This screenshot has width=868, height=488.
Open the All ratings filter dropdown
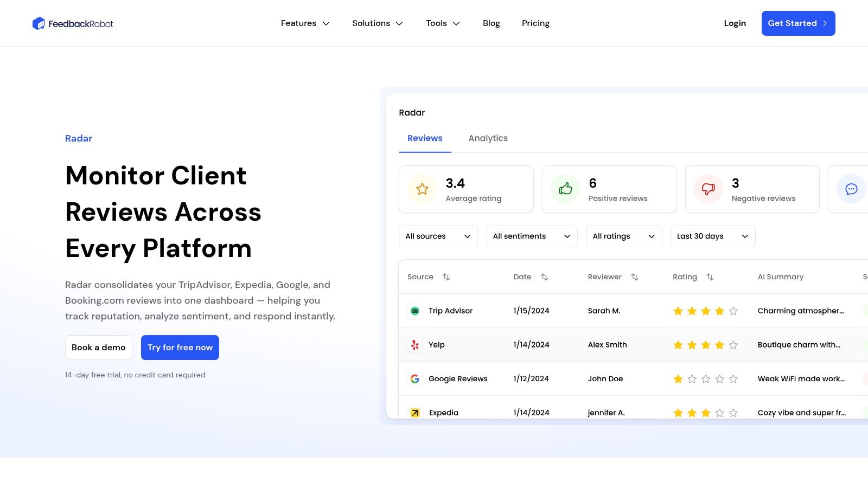(624, 236)
